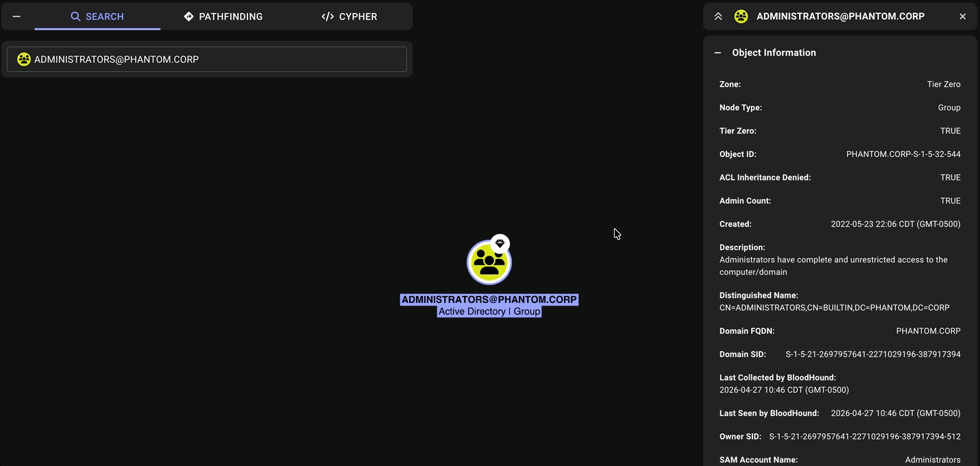Click the Object ID value PHANTOM.CORP-S-1-5-32-544
The width and height of the screenshot is (980, 466).
pyautogui.click(x=903, y=154)
